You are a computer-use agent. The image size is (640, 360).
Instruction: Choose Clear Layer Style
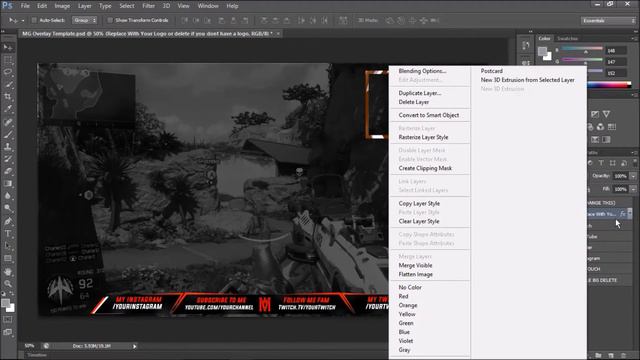(419, 221)
